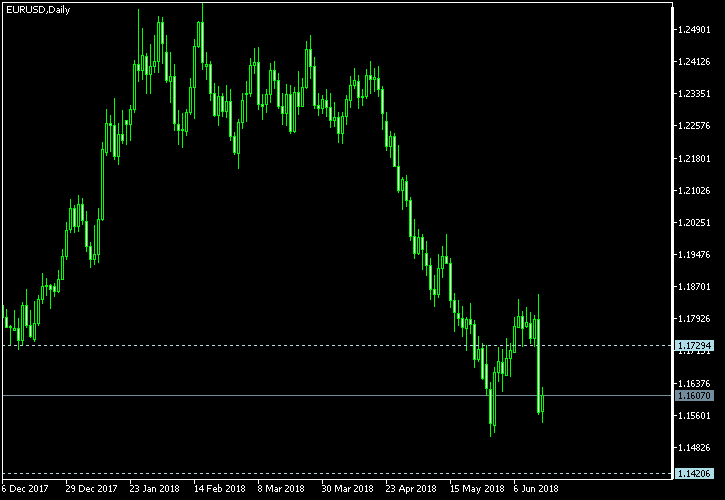Click the 8 Mar 2018 date label
The height and width of the screenshot is (500, 725).
pyautogui.click(x=281, y=489)
